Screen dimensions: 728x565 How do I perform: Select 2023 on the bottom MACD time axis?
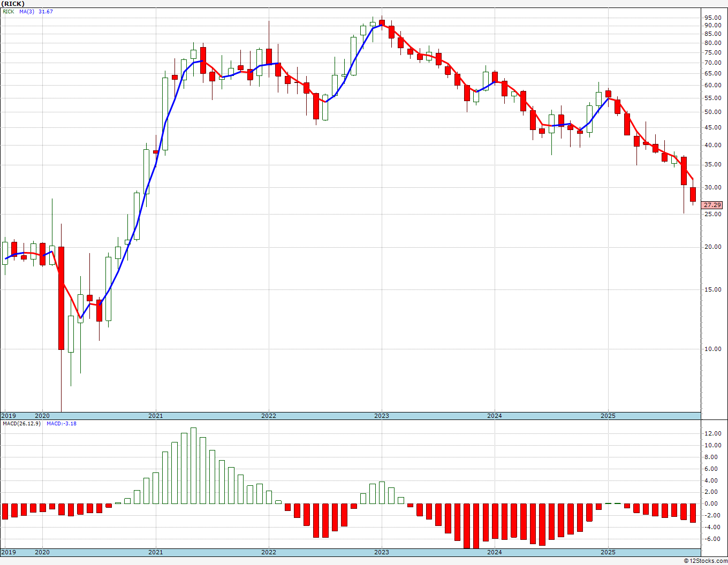pyautogui.click(x=382, y=552)
